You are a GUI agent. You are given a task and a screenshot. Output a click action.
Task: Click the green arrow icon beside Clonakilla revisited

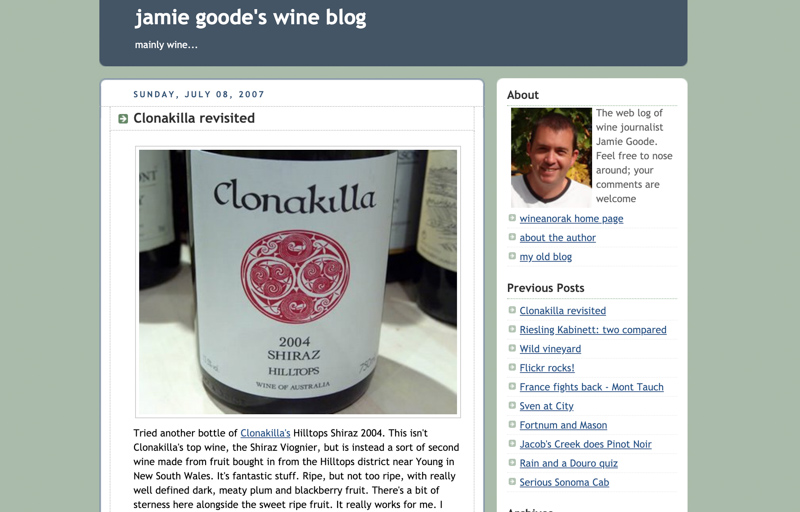[x=123, y=119]
